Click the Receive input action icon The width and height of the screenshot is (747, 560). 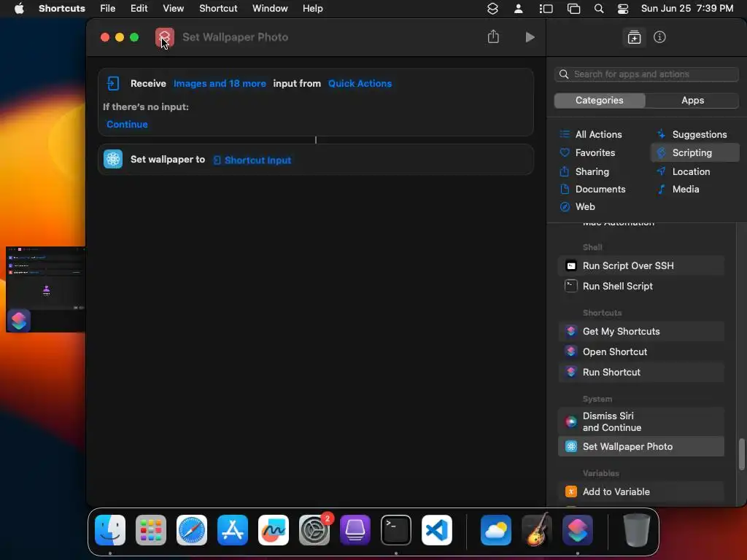[x=113, y=83]
